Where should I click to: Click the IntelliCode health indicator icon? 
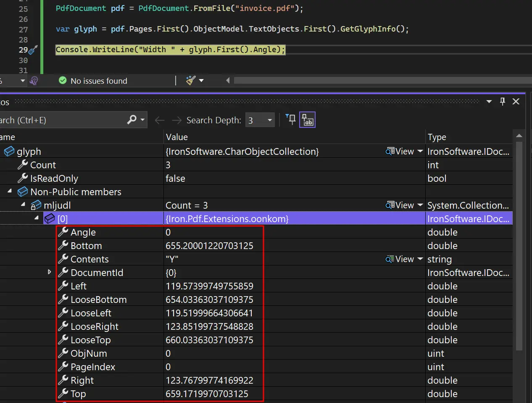(x=34, y=80)
